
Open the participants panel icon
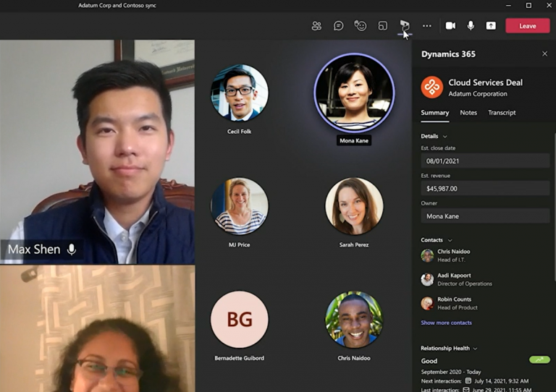(x=316, y=26)
